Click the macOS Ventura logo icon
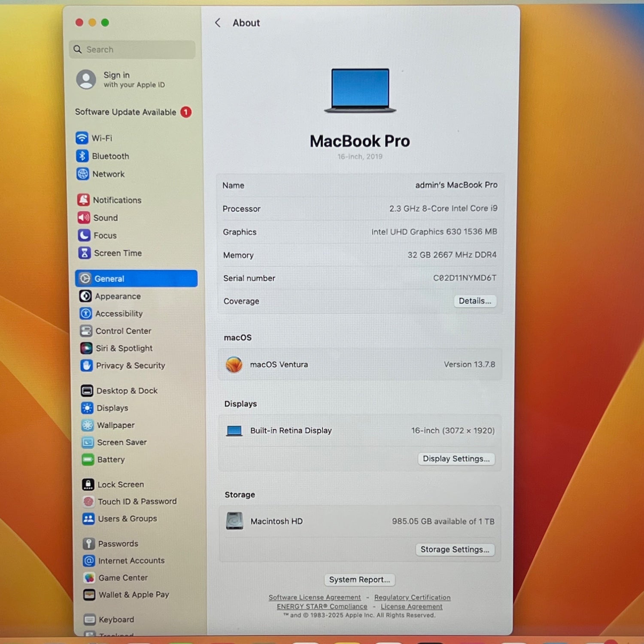Screen dimensions: 644x644 [x=234, y=365]
